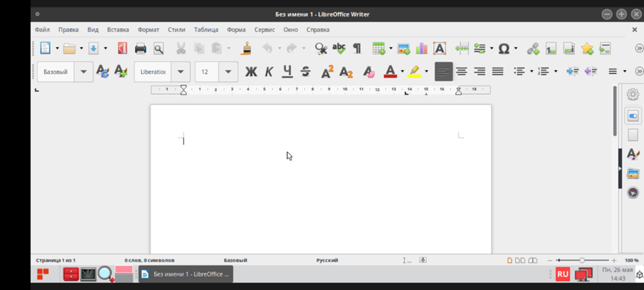Viewport: 644px width, 290px height.
Task: Open sidebar Navigator compass icon
Action: pos(633,192)
